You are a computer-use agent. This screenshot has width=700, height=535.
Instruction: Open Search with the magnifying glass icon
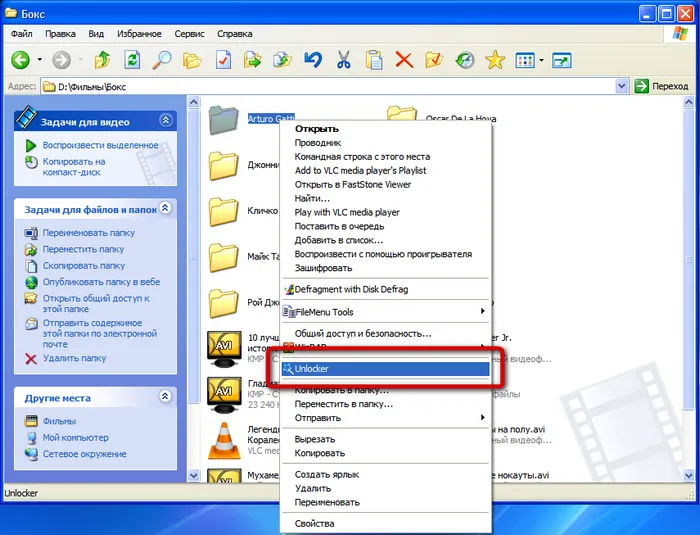pyautogui.click(x=162, y=60)
